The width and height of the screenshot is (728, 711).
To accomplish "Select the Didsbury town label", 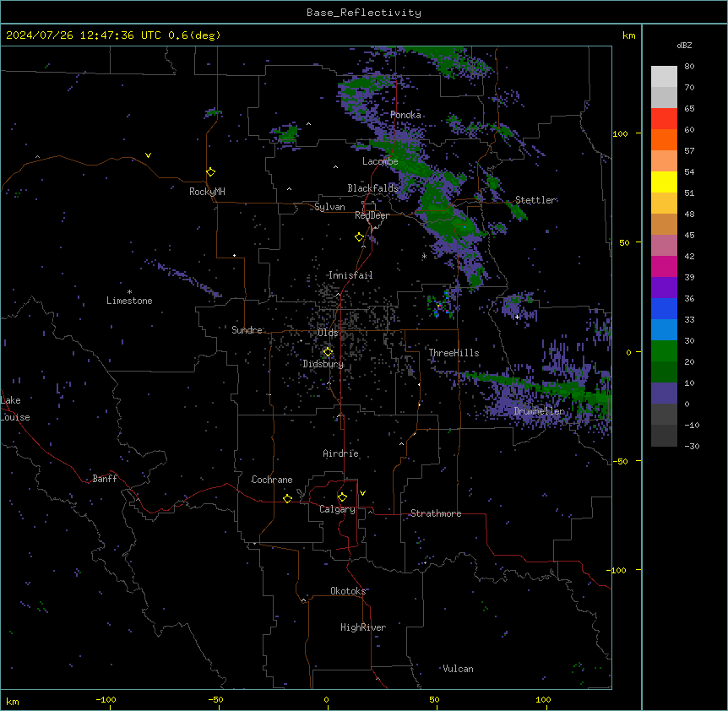I will pyautogui.click(x=323, y=364).
